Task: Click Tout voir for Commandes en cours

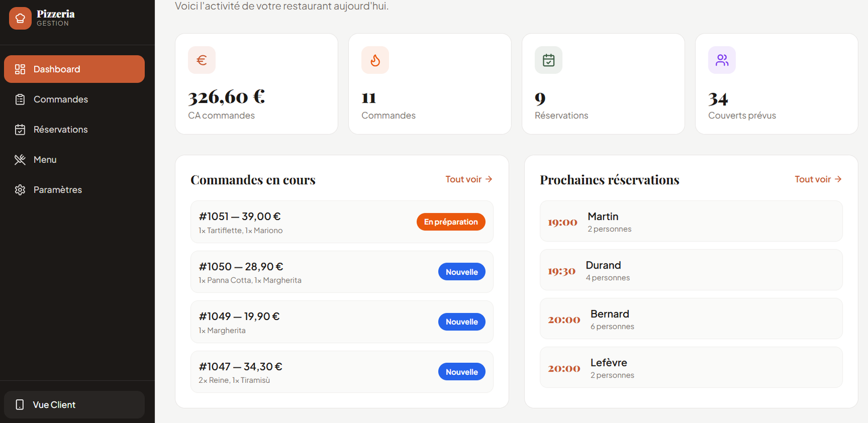Action: tap(469, 179)
